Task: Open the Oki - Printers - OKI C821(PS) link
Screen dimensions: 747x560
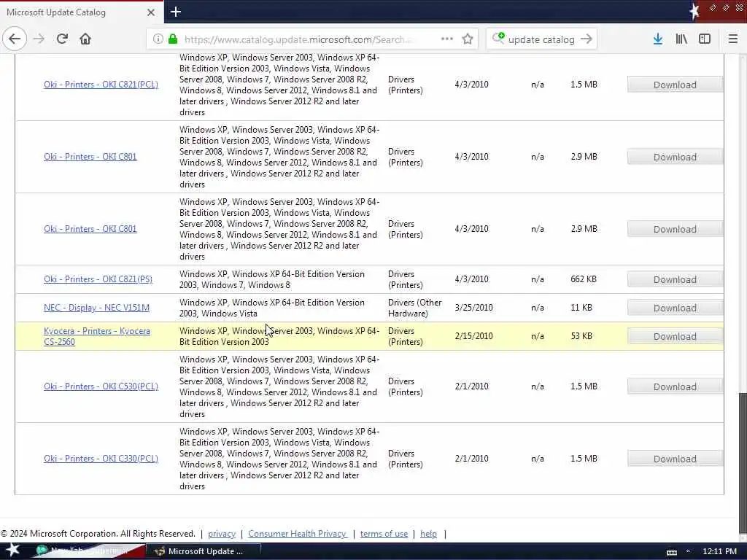Action: coord(98,279)
